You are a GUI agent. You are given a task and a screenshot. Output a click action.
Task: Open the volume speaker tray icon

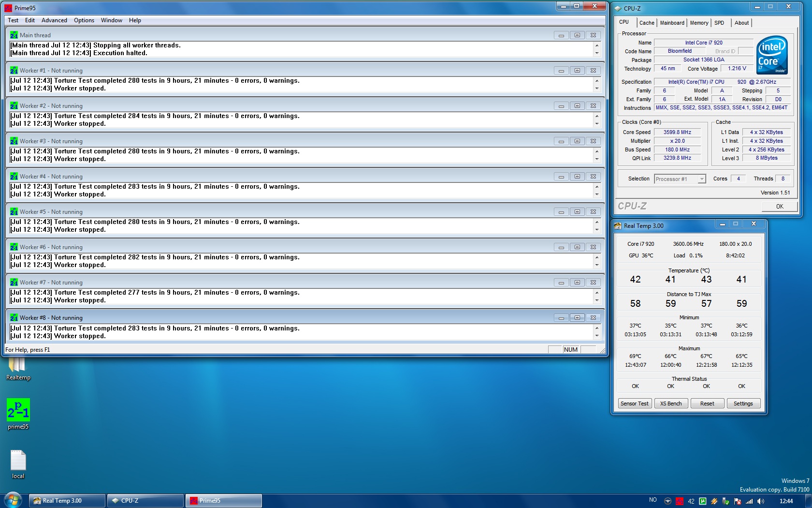[761, 501]
